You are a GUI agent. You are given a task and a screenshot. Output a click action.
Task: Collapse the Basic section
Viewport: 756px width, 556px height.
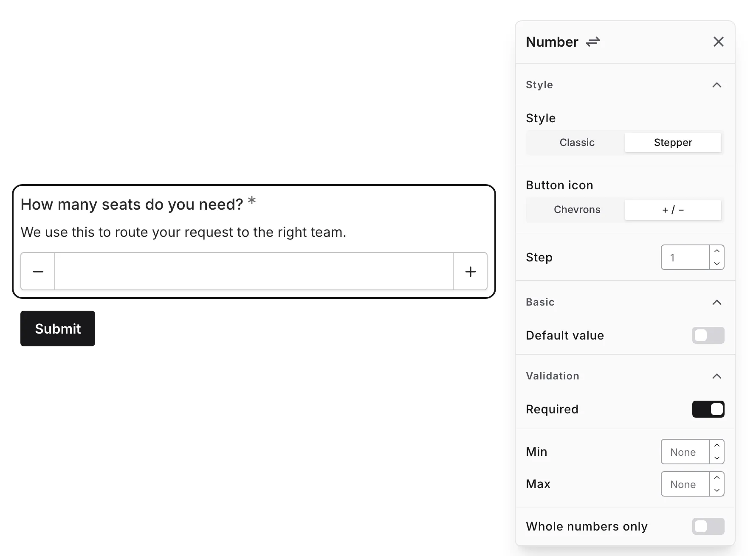click(717, 302)
